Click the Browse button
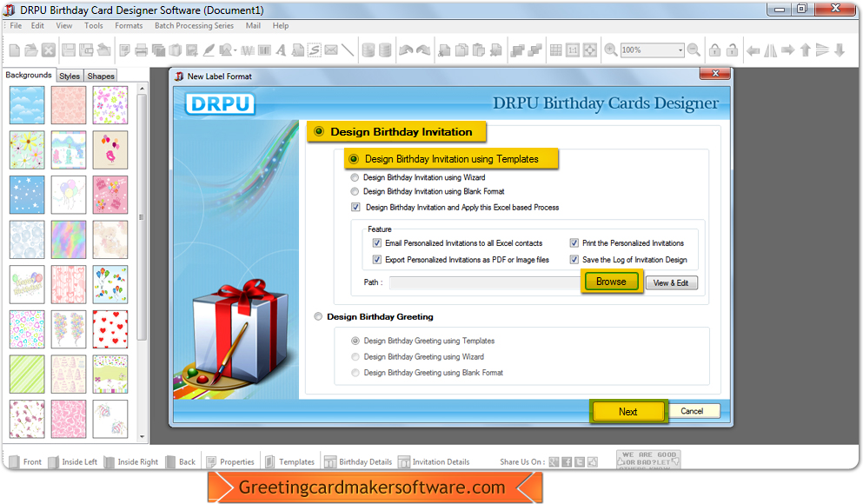The image size is (863, 504). coord(611,282)
